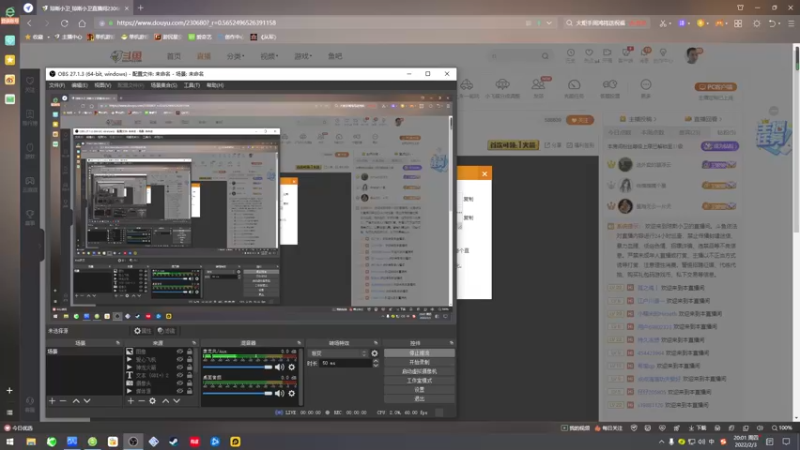Open Steam from the Windows taskbar

174,442
